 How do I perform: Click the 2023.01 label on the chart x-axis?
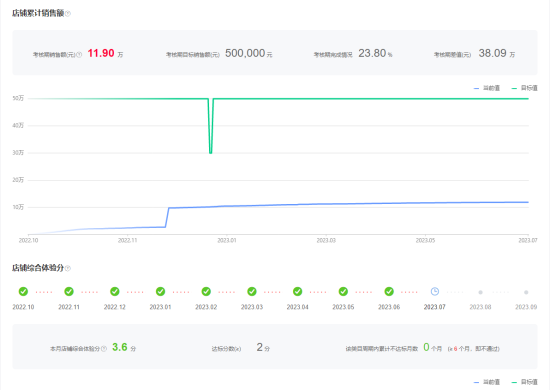[x=227, y=241]
